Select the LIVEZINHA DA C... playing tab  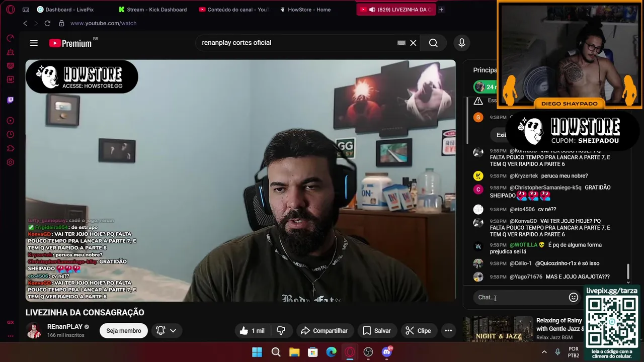pyautogui.click(x=396, y=10)
